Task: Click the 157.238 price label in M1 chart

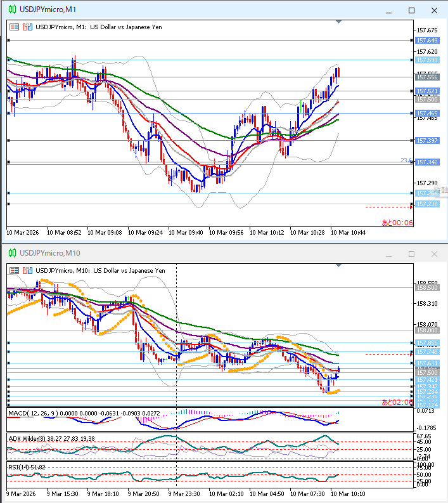Action: click(x=428, y=204)
